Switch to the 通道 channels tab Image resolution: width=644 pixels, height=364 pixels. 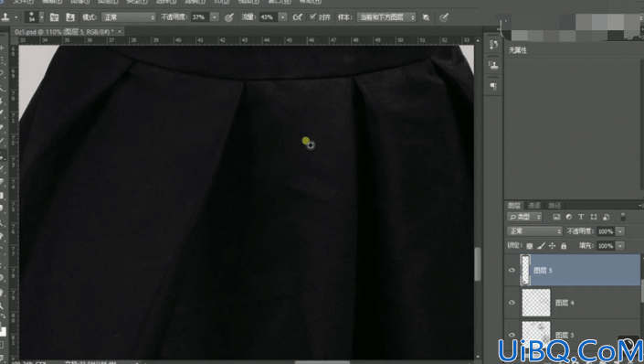pos(534,205)
